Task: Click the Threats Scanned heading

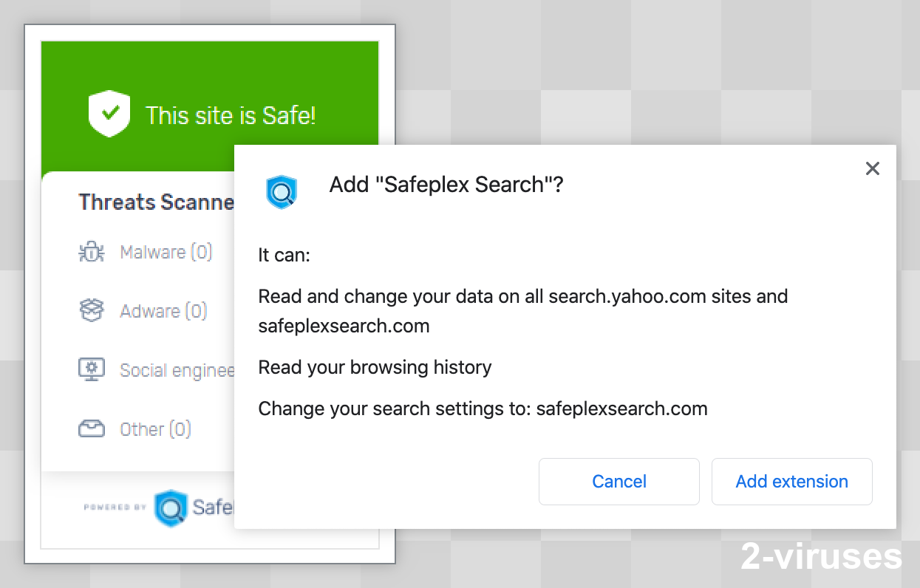Action: point(156,202)
